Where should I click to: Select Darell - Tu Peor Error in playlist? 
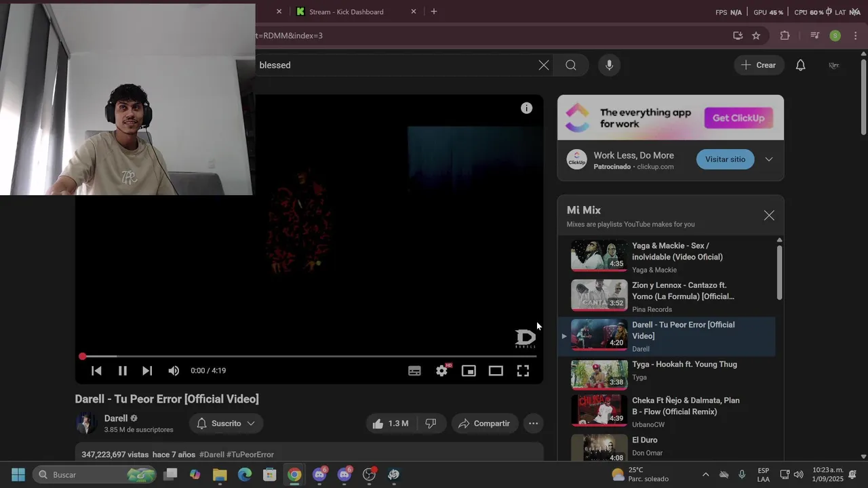tap(667, 335)
